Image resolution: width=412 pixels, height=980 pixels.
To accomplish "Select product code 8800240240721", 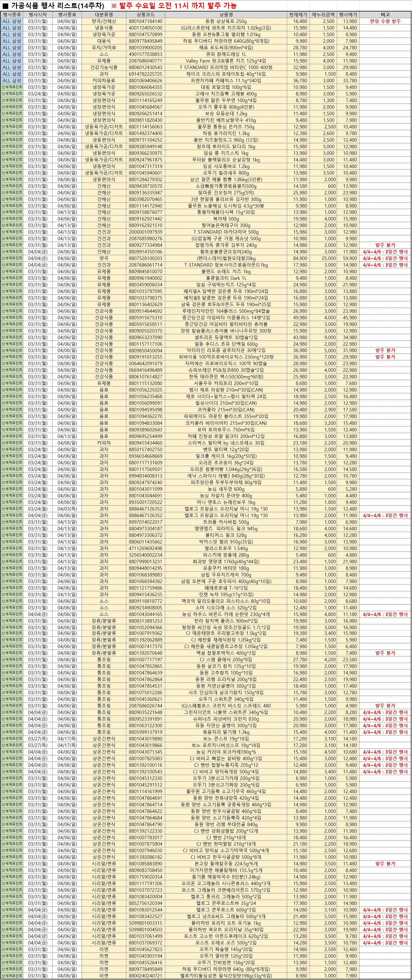I will pos(145,975).
